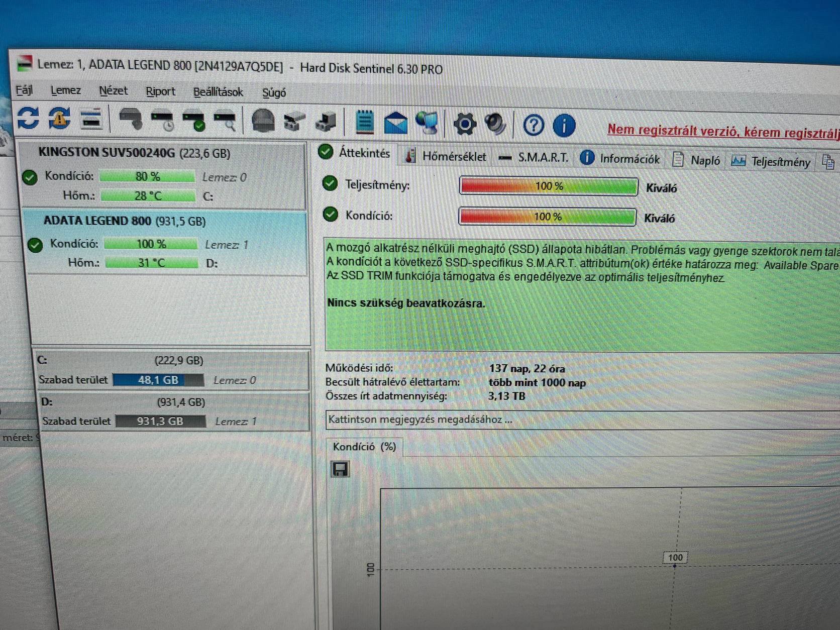
Task: Click the D: free space 931,3 GB bar
Action: coord(160,421)
